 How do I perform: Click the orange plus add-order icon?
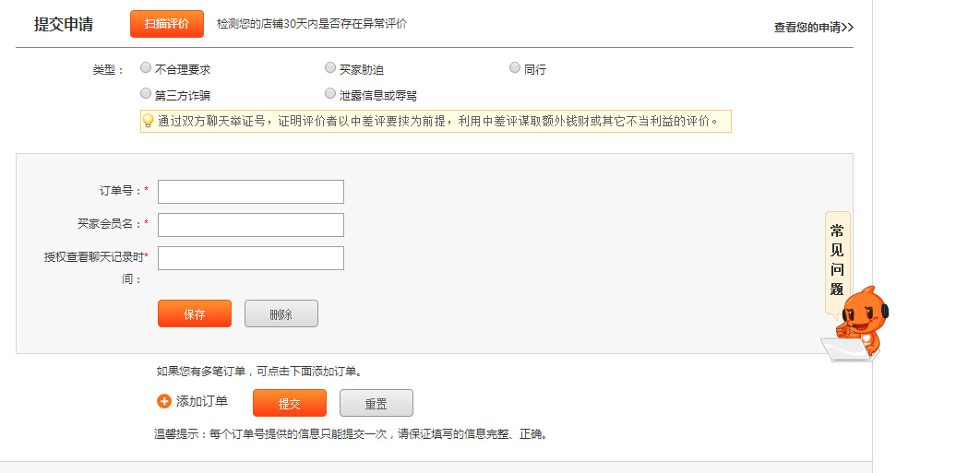pos(164,401)
